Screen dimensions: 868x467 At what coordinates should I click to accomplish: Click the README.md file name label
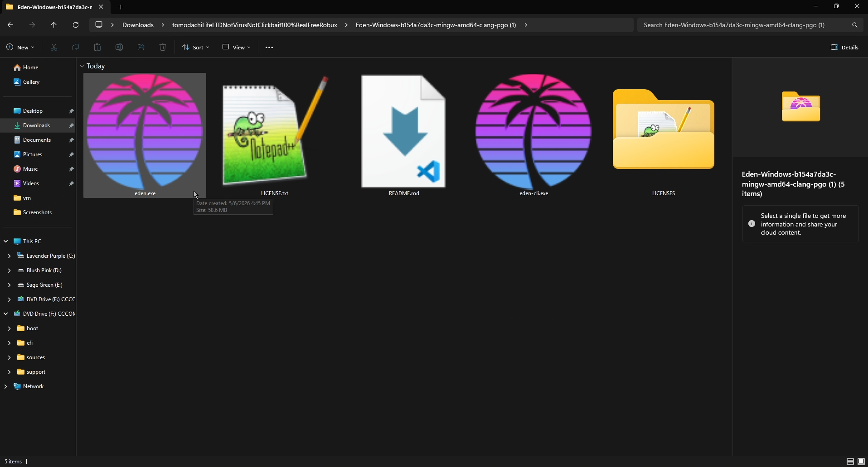click(404, 193)
